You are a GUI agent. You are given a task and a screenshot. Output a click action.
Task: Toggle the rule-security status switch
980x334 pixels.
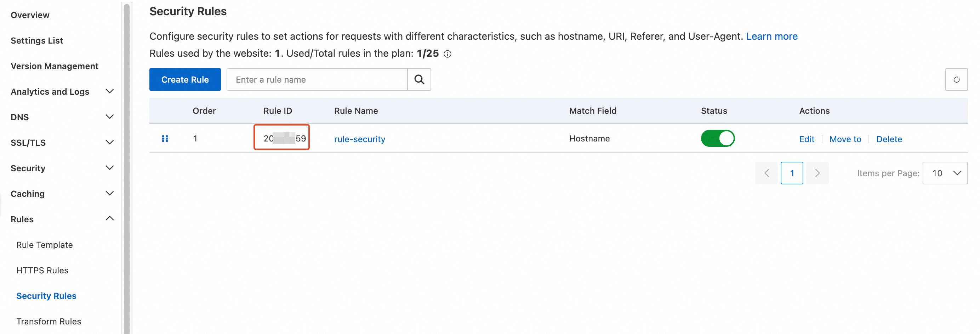717,139
